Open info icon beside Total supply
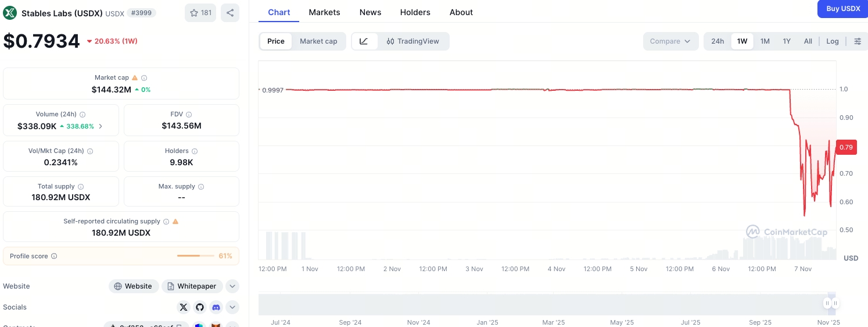Viewport: 868px width, 327px height. click(x=81, y=187)
